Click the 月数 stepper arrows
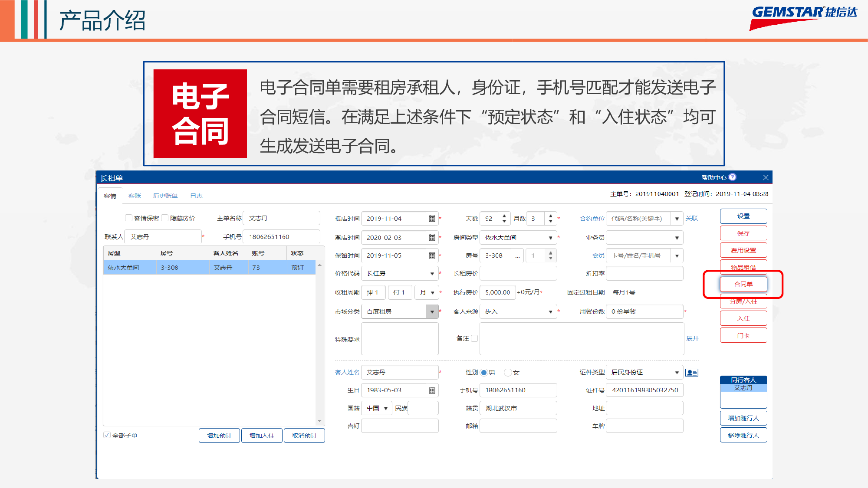 point(550,218)
